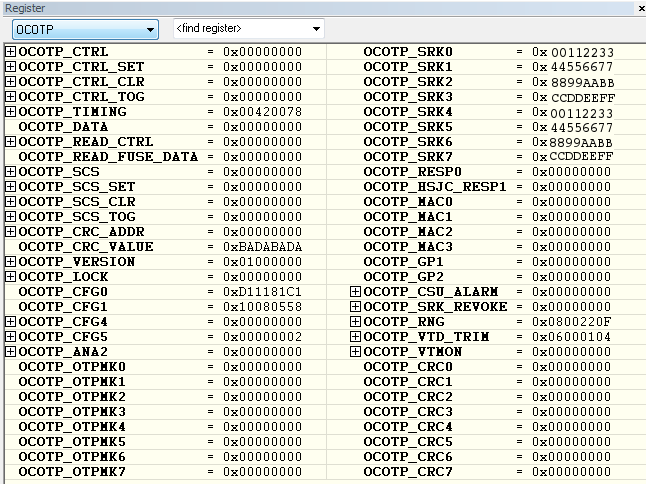
Task: Select the OCOTP_SRK3 value CCDDEEFF
Action: (x=583, y=98)
